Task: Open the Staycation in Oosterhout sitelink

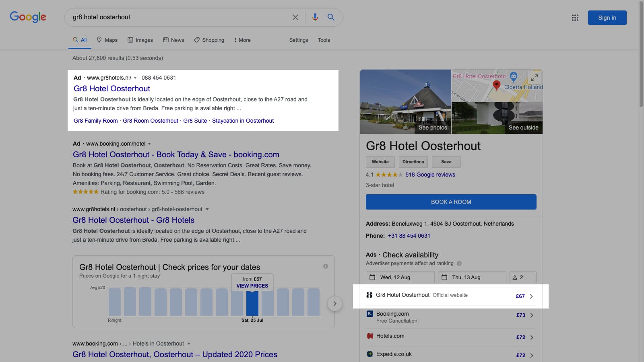Action: (x=243, y=121)
